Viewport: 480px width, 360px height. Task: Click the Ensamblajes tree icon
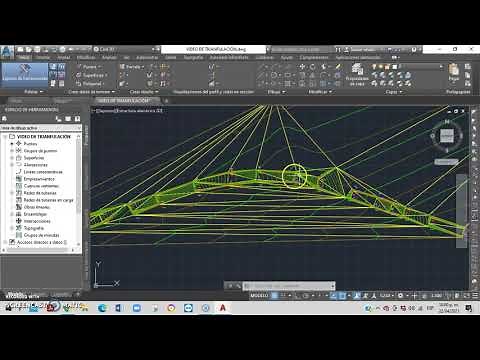click(19, 214)
